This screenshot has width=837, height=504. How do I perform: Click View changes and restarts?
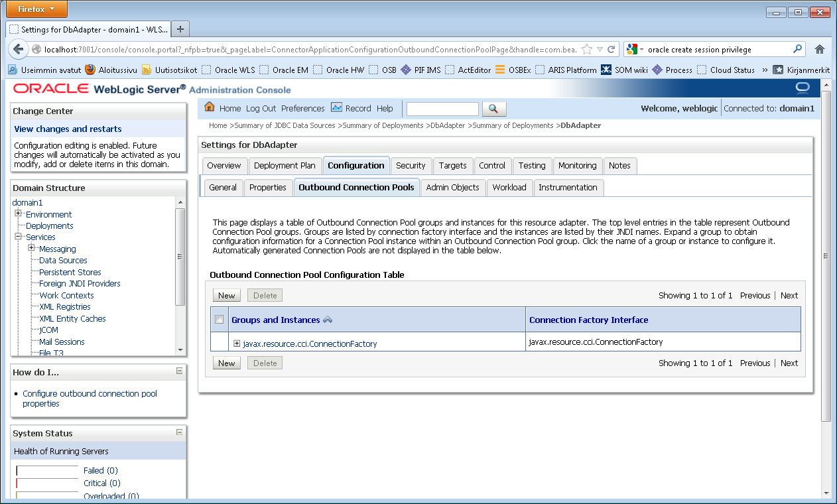[68, 129]
